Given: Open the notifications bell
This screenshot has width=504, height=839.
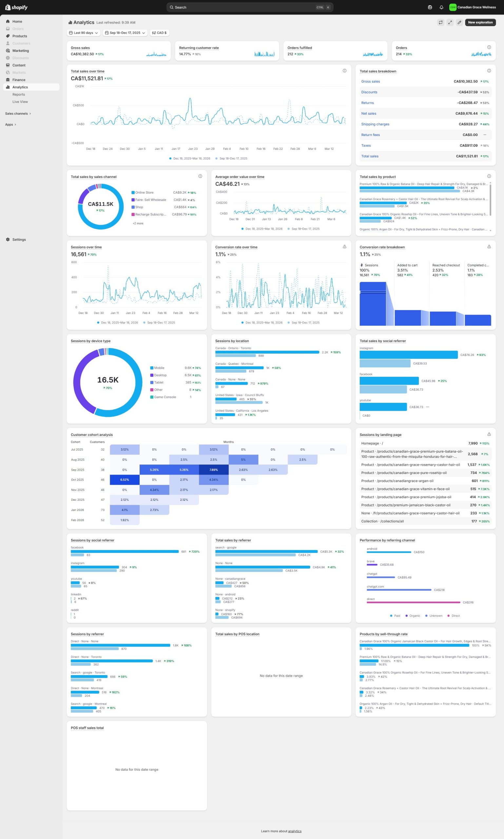Looking at the screenshot, I should click(441, 7).
